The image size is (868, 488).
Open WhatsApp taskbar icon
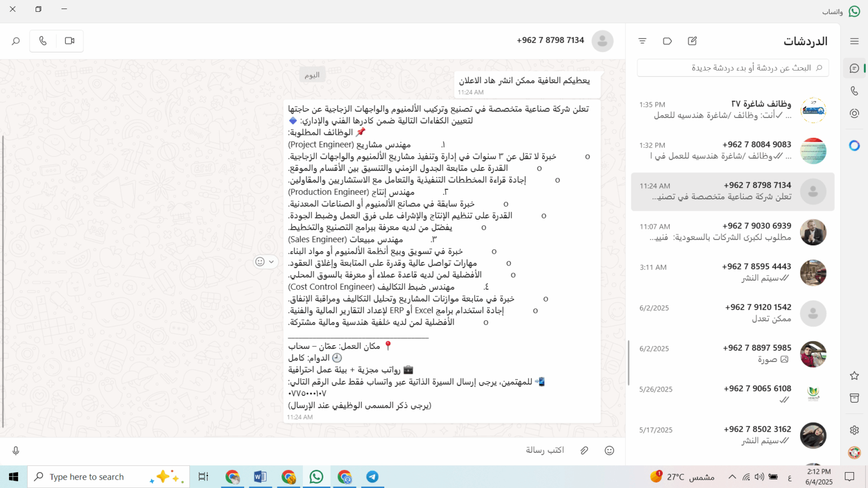(x=316, y=477)
